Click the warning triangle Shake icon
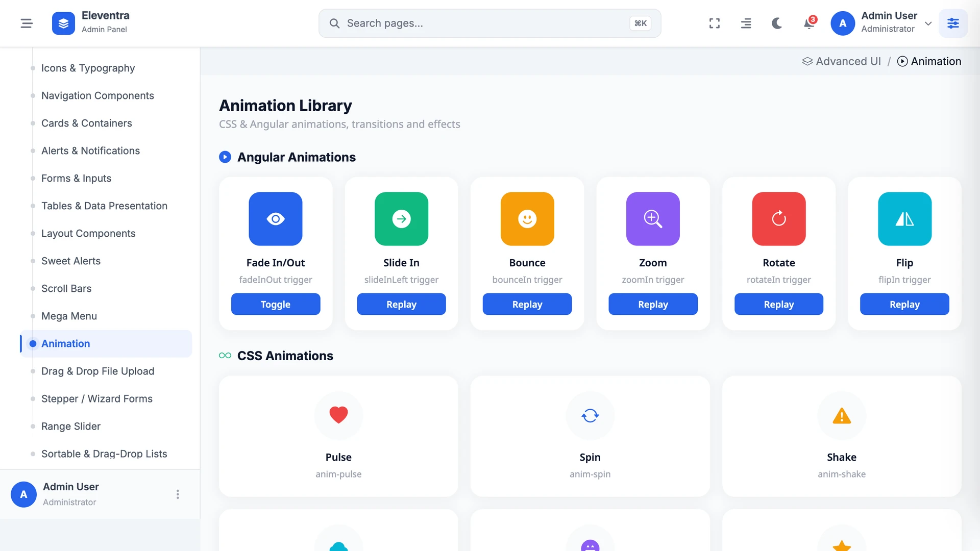The height and width of the screenshot is (551, 980). [842, 416]
